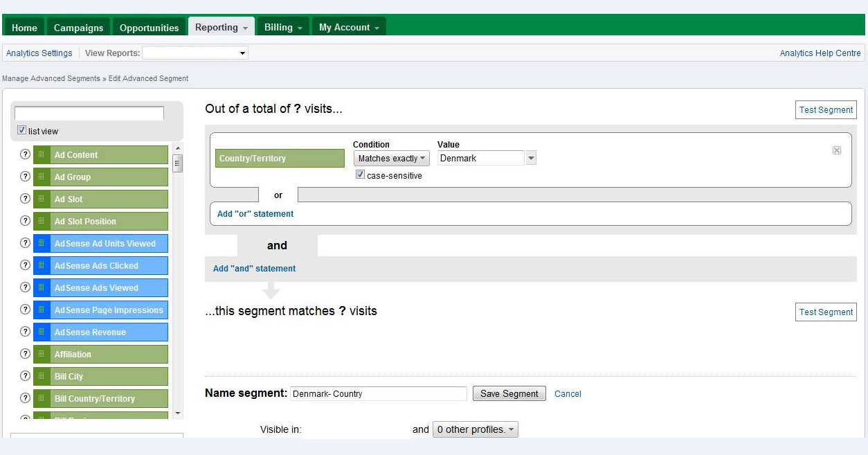Remove the Country/Territory condition with X icon
This screenshot has height=455, width=868.
coord(836,150)
